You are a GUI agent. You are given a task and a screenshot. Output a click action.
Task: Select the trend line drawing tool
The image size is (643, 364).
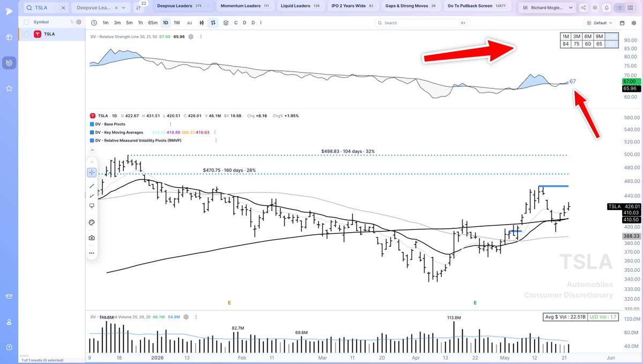point(92,186)
